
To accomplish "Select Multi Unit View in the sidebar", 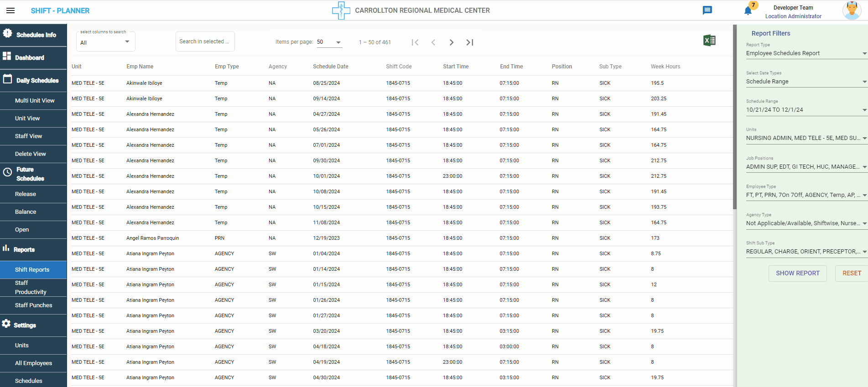I will point(35,101).
